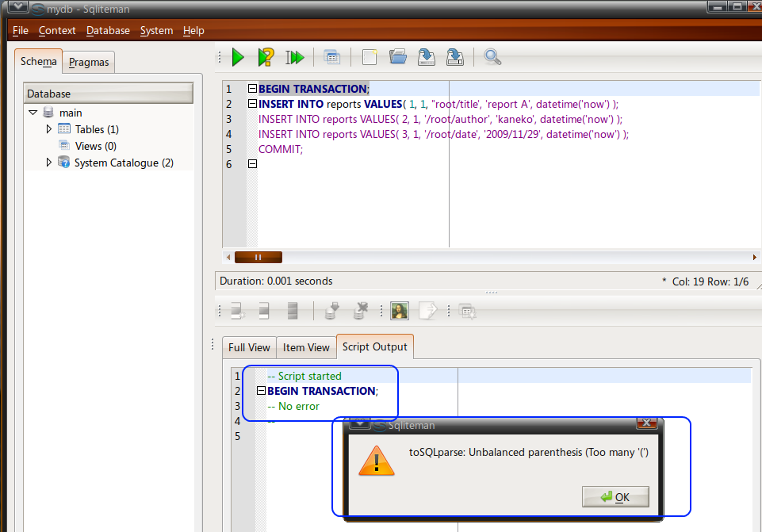Select the Tables (1) tree item
Viewport: 762px width, 532px height.
coord(97,129)
